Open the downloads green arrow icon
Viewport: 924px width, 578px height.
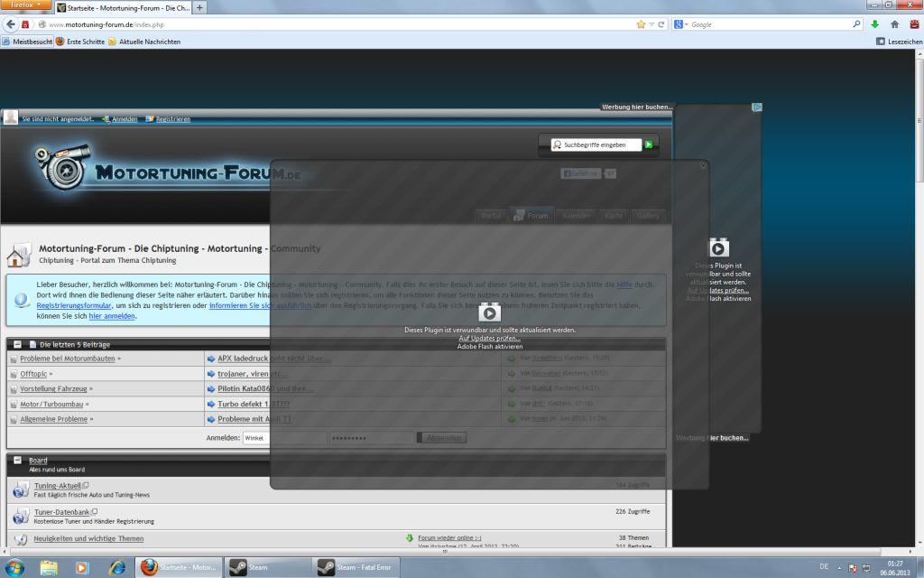click(x=875, y=24)
